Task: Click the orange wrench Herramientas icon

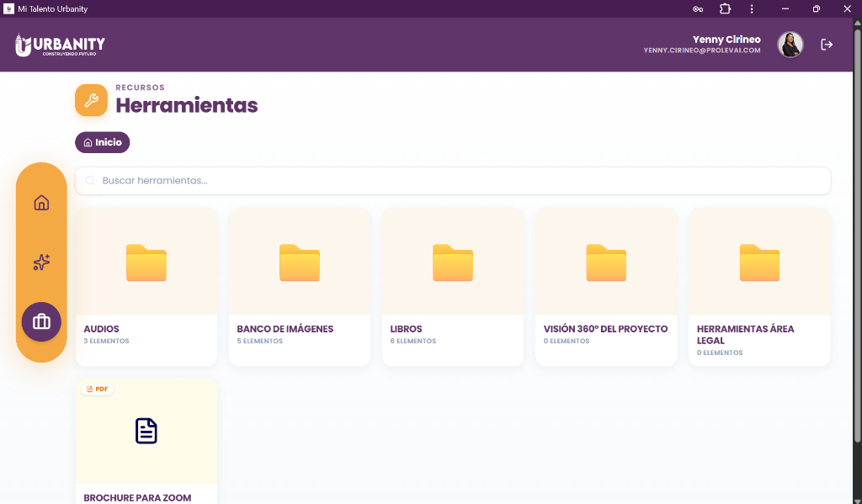Action: [91, 100]
